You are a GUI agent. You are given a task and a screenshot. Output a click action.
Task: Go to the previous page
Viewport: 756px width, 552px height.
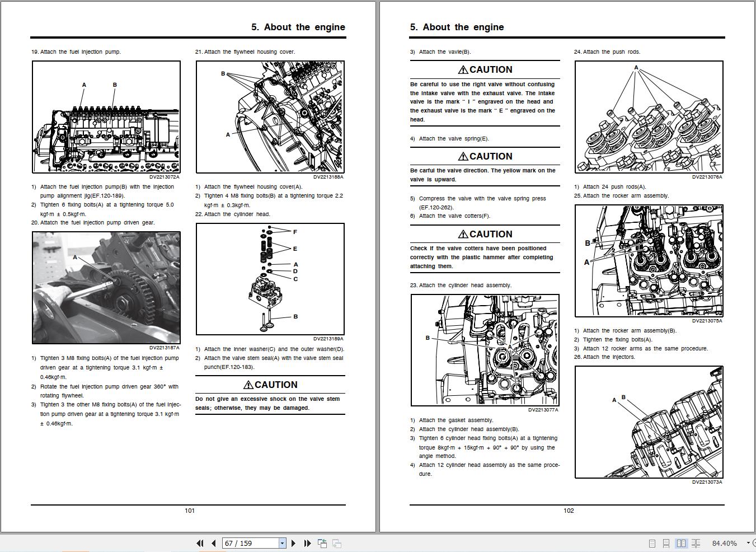pos(213,543)
